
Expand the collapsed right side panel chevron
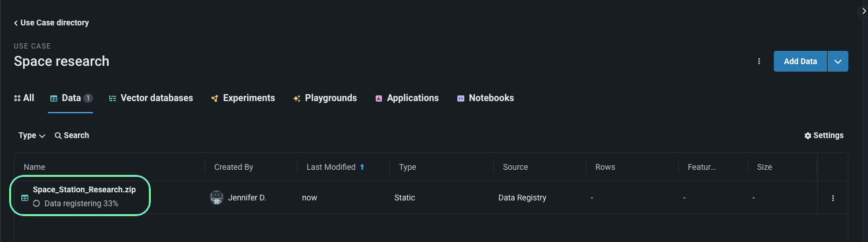[863, 10]
